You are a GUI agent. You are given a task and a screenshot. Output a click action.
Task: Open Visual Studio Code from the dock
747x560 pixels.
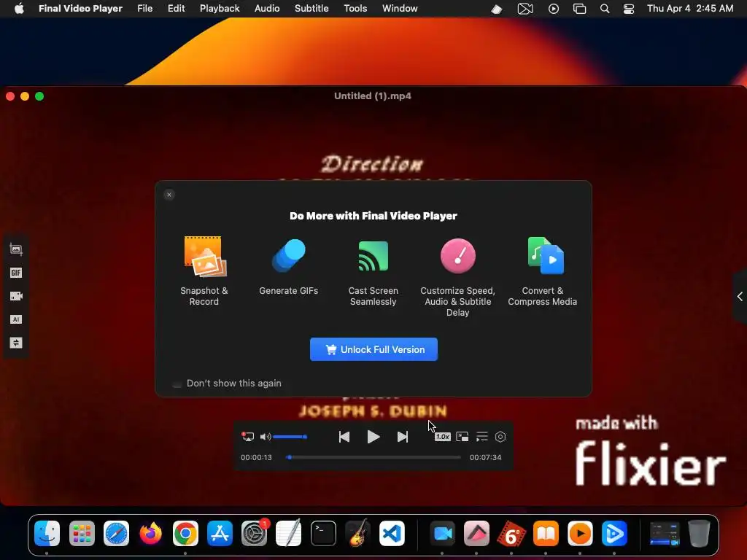[392, 533]
